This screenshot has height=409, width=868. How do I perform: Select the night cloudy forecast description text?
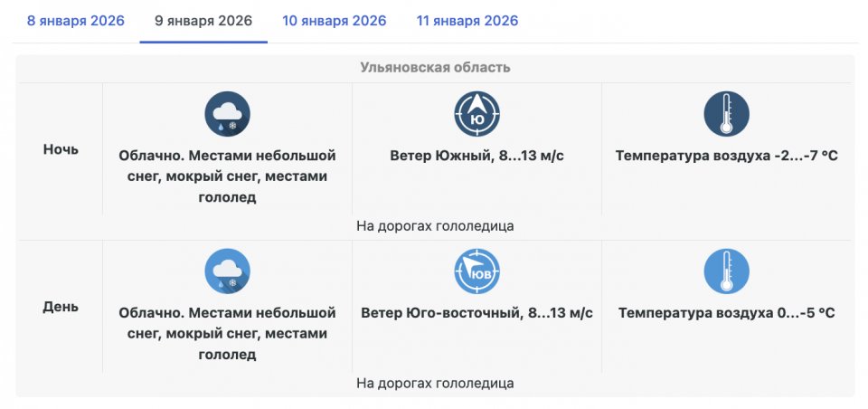[x=227, y=176]
